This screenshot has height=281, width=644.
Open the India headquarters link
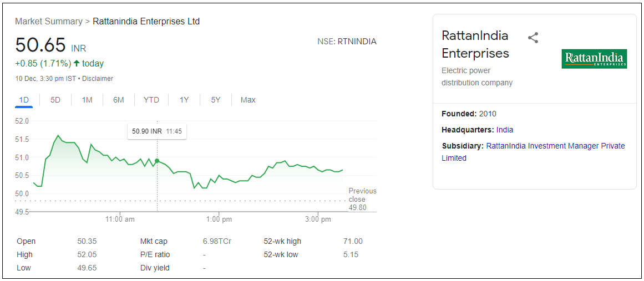[x=505, y=130]
